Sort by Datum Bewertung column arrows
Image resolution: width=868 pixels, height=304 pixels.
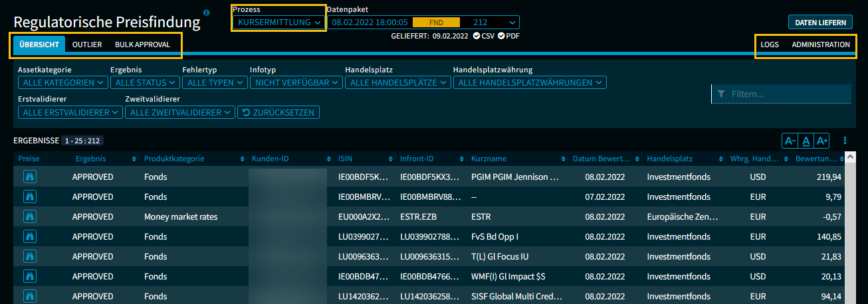coord(637,159)
